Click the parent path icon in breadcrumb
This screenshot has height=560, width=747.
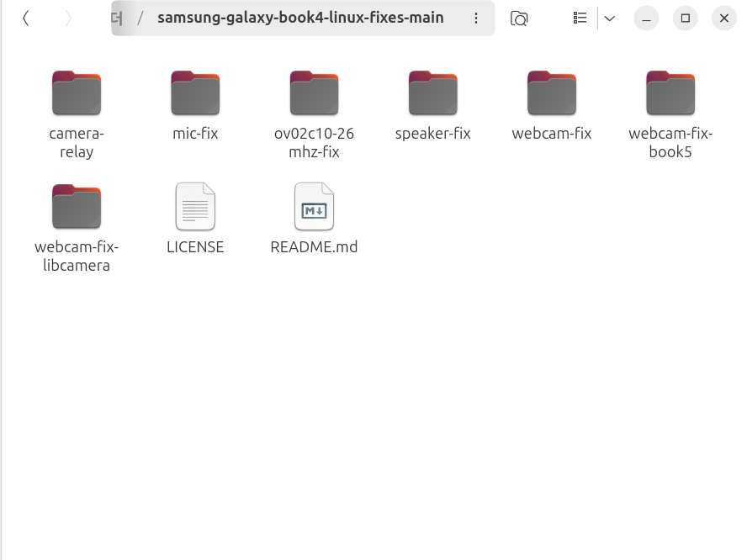tap(117, 18)
